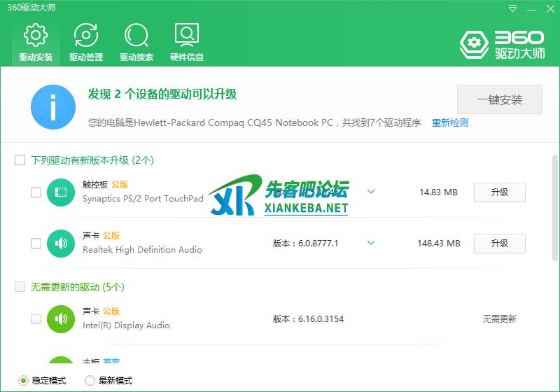Screen dimensions: 560x392
Task: Open the 驱动管理 driver management icon
Action: coord(86,35)
